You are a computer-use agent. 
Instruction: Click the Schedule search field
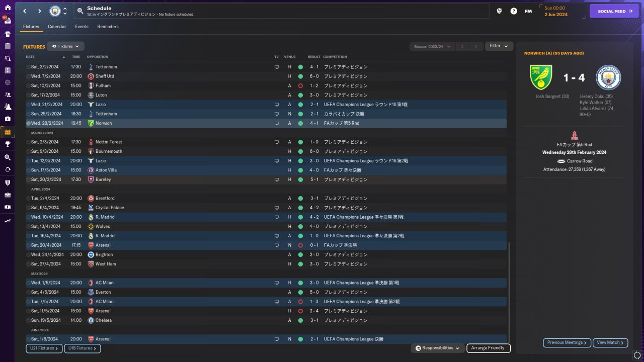pyautogui.click(x=282, y=11)
